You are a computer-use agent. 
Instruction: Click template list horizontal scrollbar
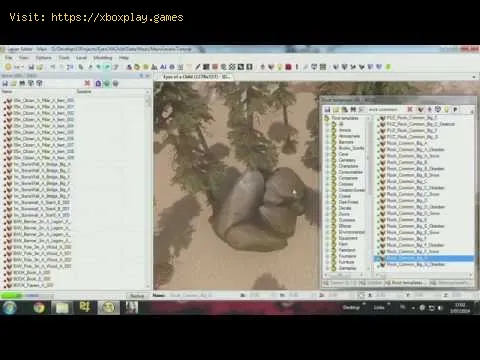pos(424,275)
